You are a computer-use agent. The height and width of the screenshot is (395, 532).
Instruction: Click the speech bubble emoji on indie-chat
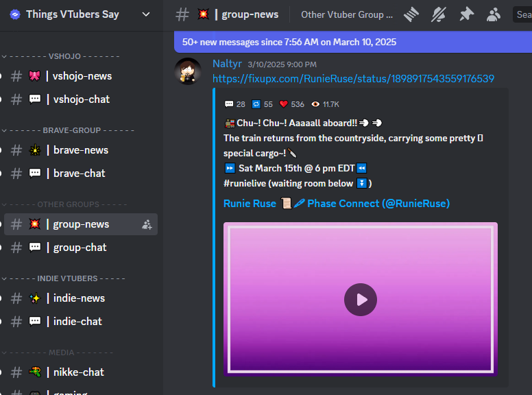point(34,322)
